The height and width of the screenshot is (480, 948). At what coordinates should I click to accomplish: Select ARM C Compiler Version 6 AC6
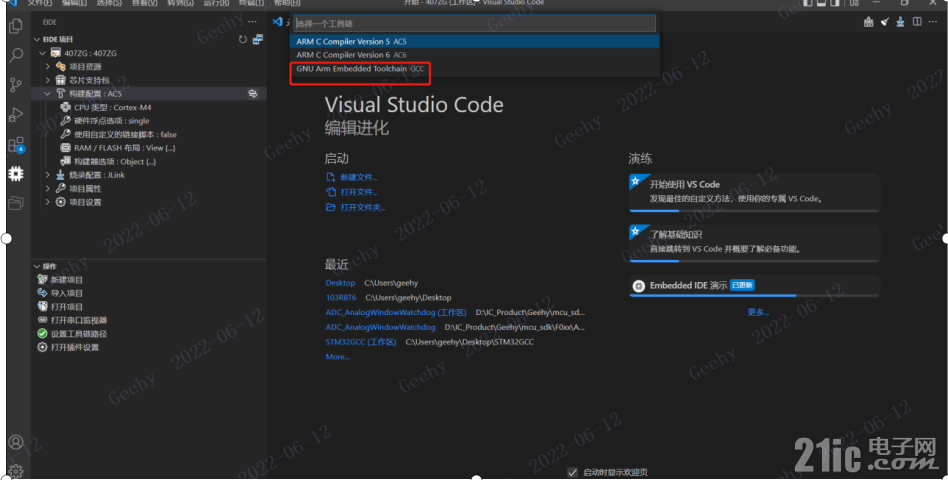click(x=475, y=55)
